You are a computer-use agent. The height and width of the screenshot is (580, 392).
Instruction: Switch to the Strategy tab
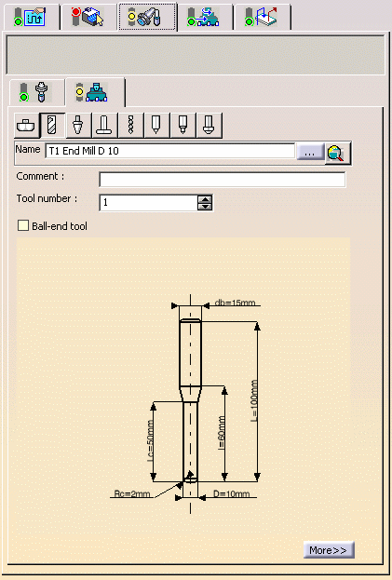31,17
